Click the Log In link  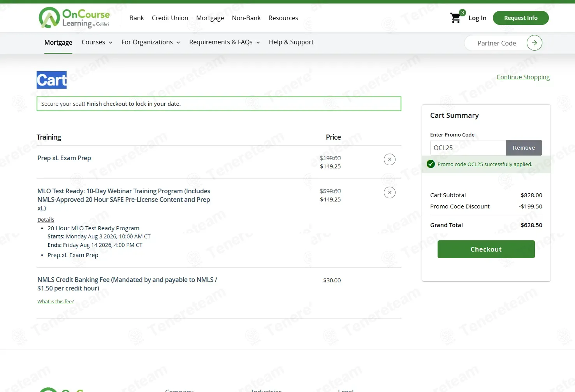[477, 18]
